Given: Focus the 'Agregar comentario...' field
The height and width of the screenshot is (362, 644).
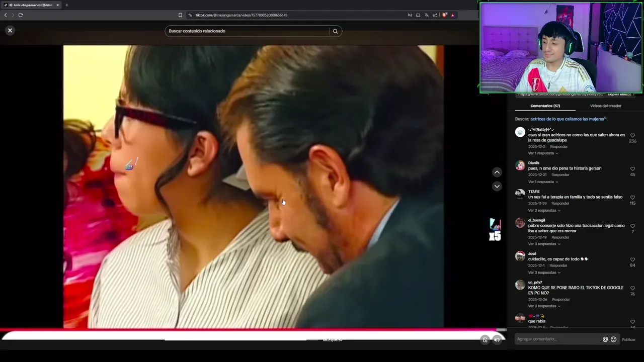Looking at the screenshot, I should [557, 339].
